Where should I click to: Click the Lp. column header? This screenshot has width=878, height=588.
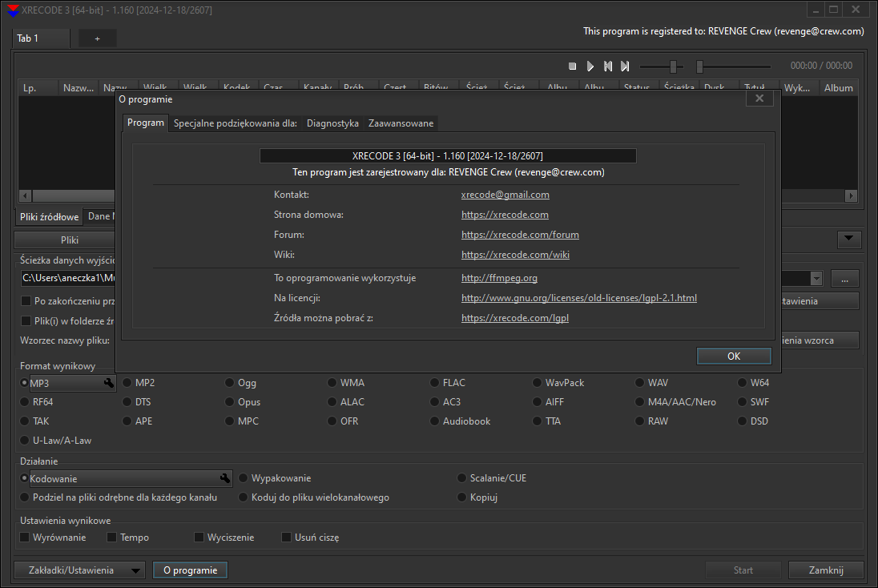(x=38, y=88)
